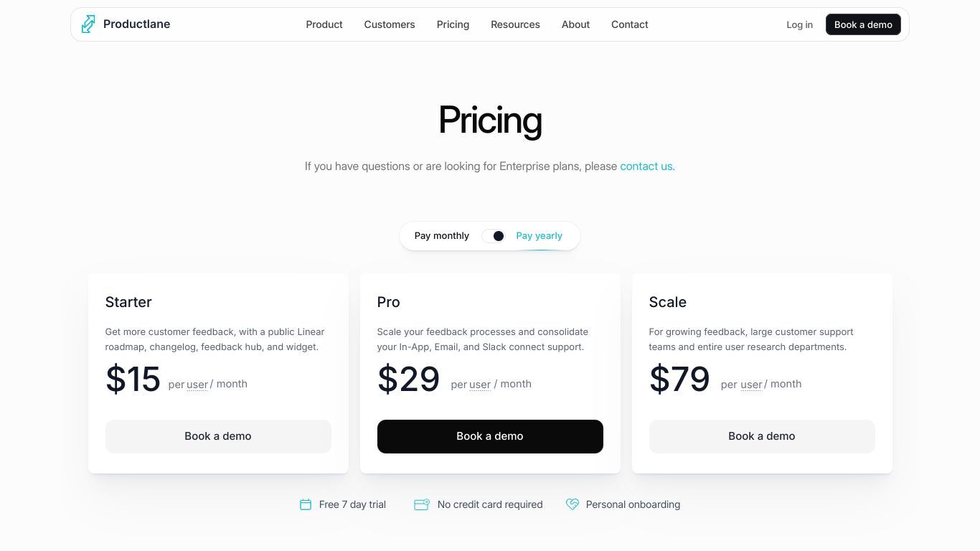Select the Pay yearly option

pyautogui.click(x=540, y=236)
